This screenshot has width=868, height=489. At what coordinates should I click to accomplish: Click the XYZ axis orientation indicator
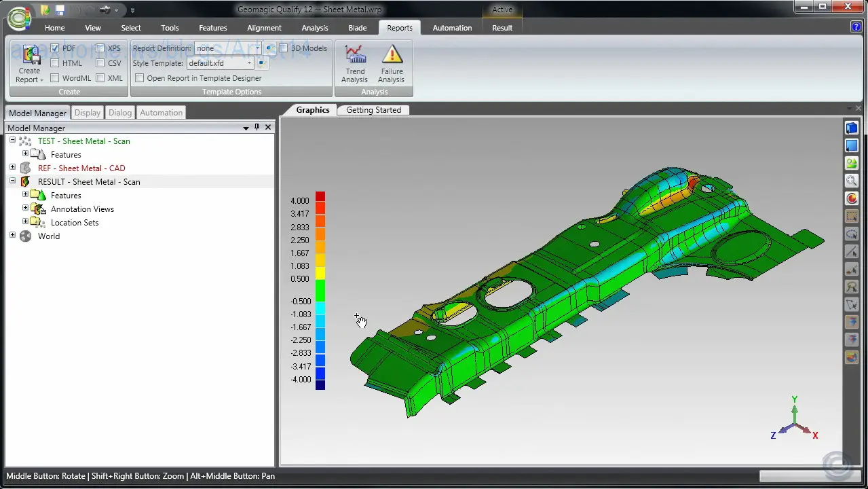coord(794,418)
